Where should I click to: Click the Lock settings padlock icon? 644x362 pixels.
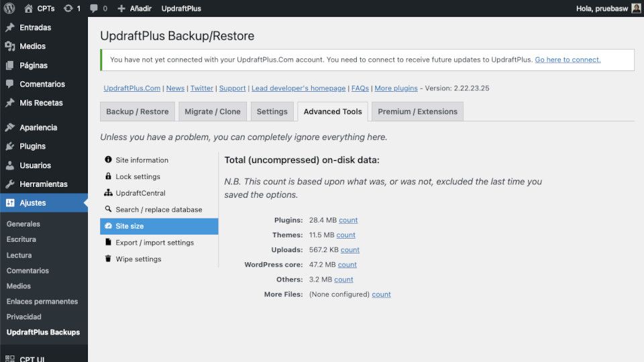tap(108, 176)
